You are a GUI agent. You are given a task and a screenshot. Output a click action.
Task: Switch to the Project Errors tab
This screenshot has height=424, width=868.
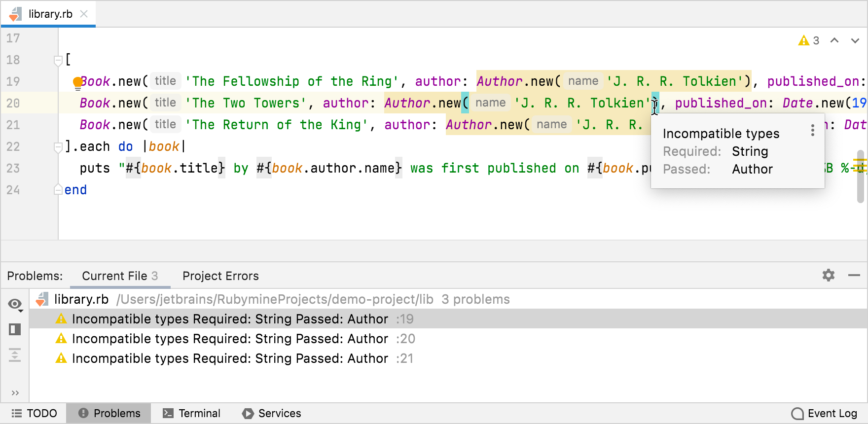click(x=220, y=276)
